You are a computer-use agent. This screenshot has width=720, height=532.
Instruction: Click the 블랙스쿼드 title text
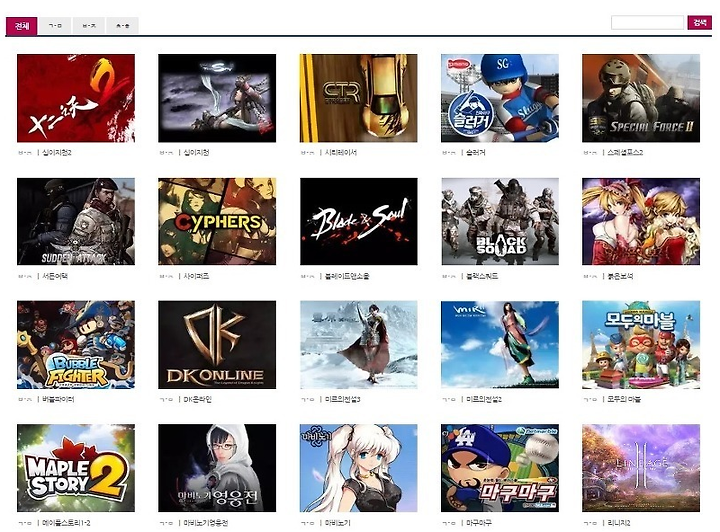pyautogui.click(x=482, y=276)
